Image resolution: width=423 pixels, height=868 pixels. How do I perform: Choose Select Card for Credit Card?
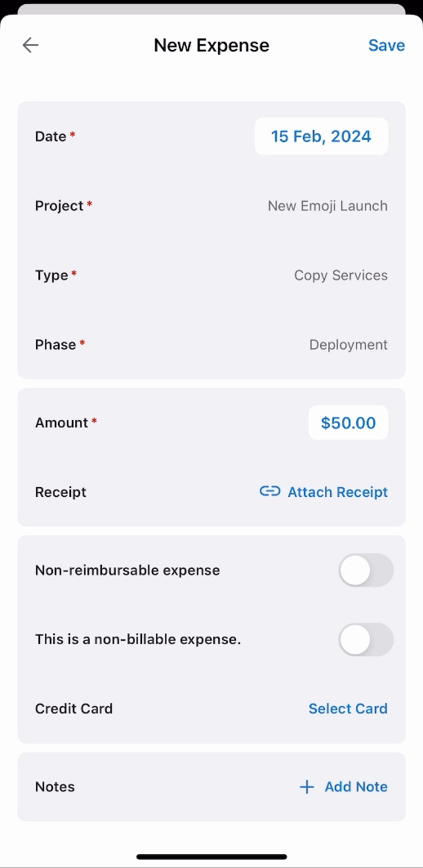click(x=348, y=709)
